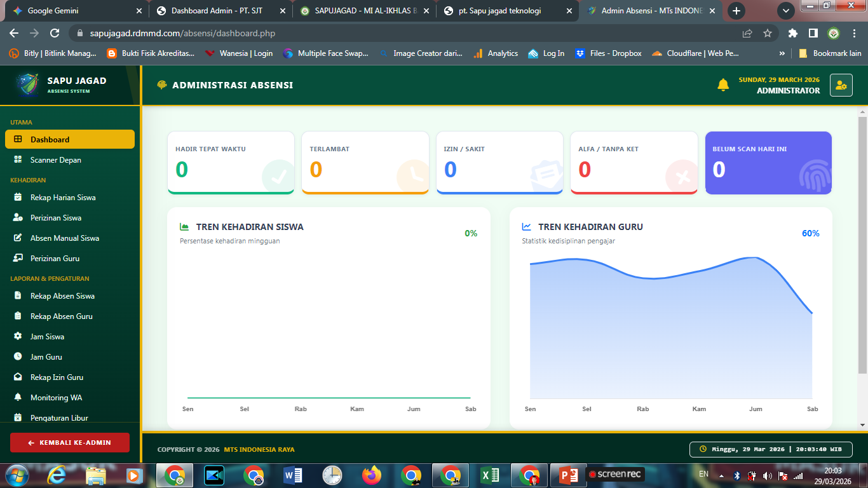
Task: Switch to SAPUJAGAD - MI AL-IKHLAS tab
Action: tap(363, 11)
